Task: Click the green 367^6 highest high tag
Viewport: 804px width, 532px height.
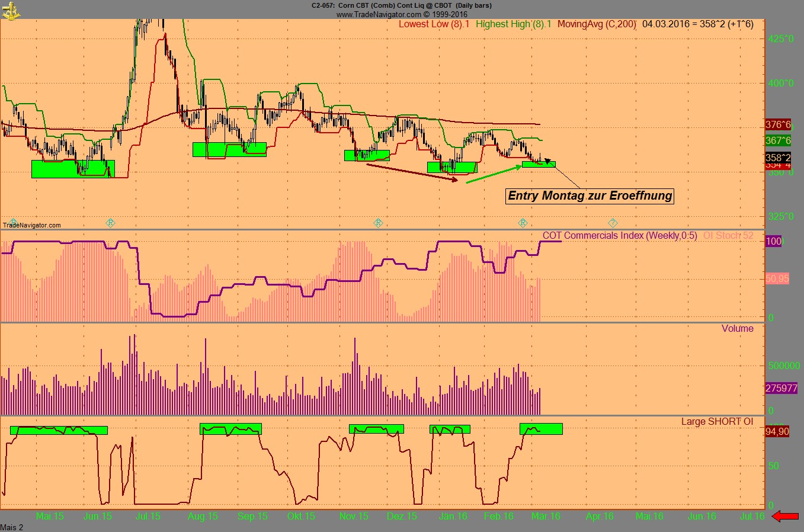Action: pyautogui.click(x=778, y=140)
